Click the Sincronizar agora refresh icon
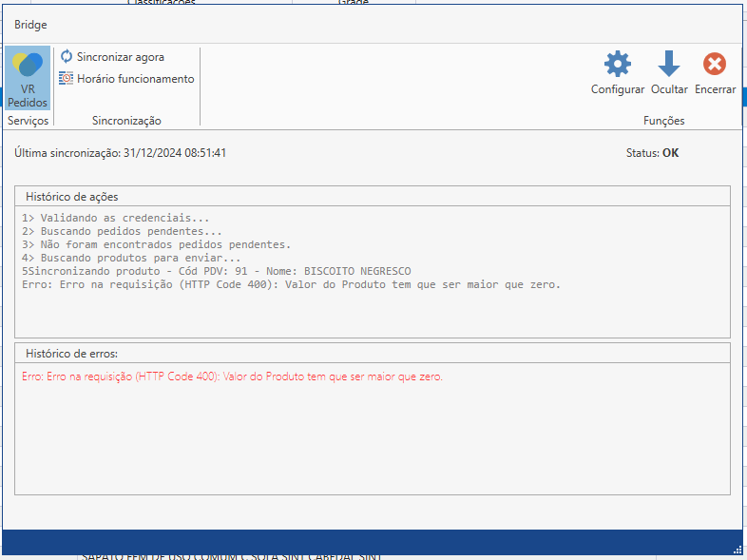Viewport: 747px width, 560px height. tap(67, 56)
